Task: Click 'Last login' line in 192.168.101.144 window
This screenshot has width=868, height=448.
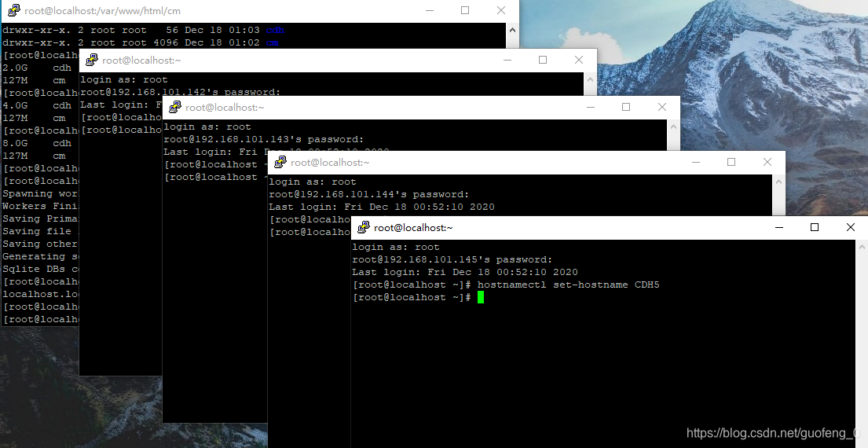Action: pyautogui.click(x=382, y=207)
